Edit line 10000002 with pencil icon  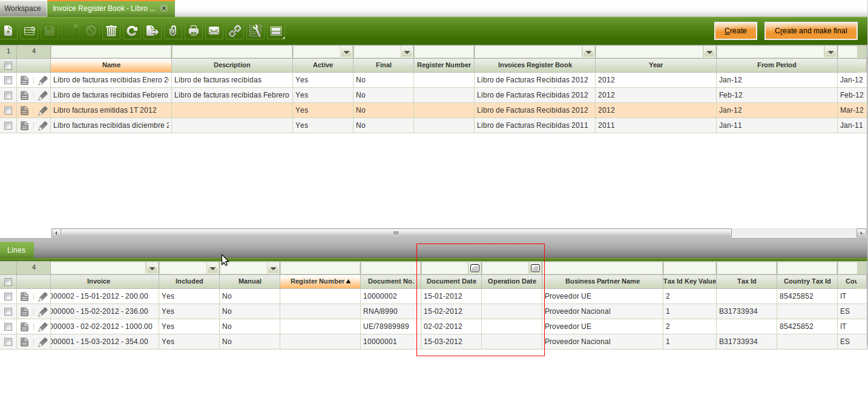(42, 296)
